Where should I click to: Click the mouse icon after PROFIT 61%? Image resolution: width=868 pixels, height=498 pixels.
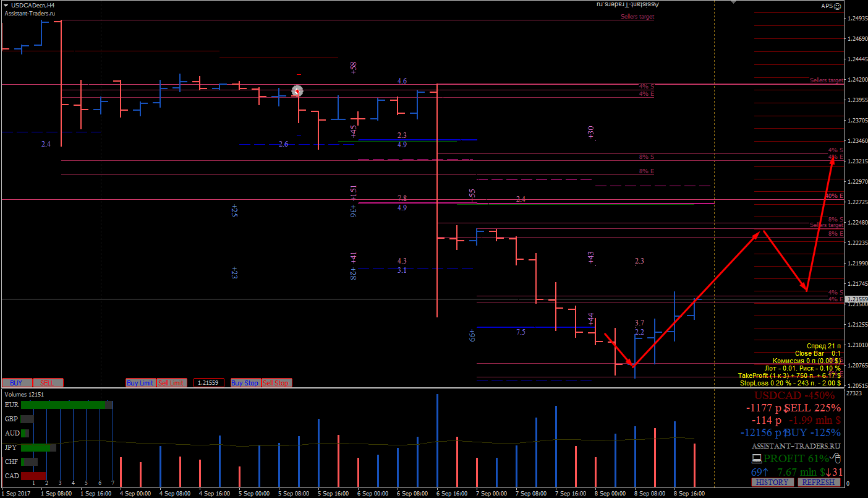tap(835, 458)
